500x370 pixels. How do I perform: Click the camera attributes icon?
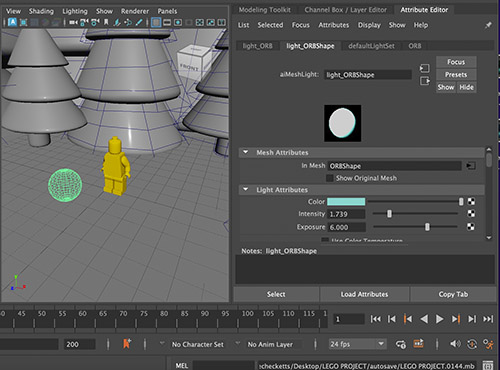(95, 22)
